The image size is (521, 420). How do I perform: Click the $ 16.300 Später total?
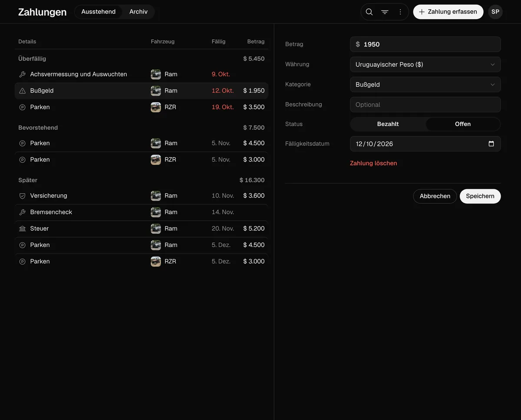(x=252, y=180)
